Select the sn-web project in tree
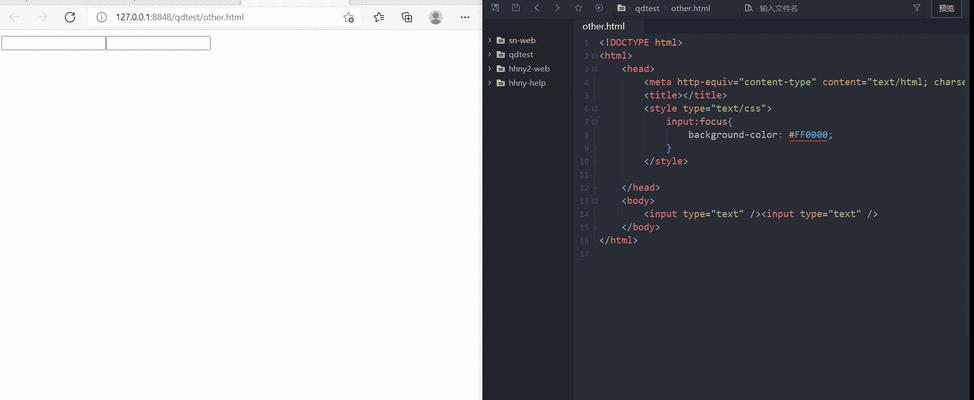The height and width of the screenshot is (400, 974). pos(522,40)
